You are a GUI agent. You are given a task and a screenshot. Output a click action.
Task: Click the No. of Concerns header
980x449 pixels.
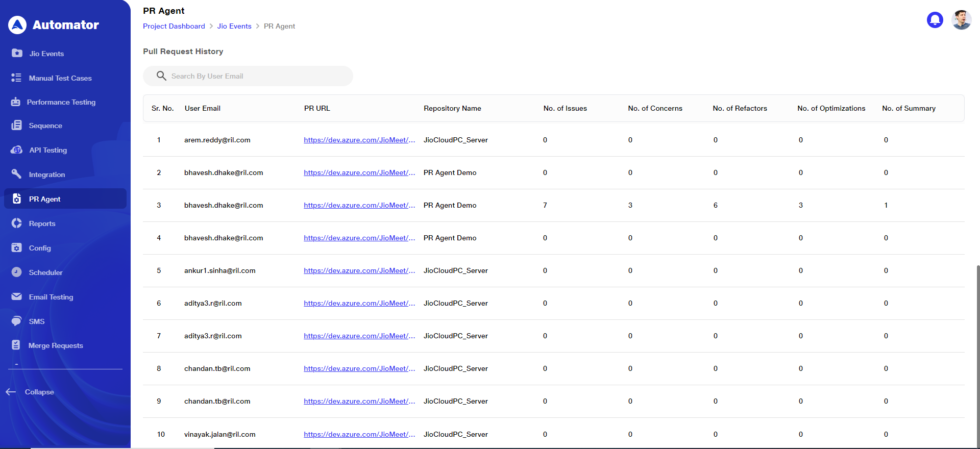(x=655, y=108)
